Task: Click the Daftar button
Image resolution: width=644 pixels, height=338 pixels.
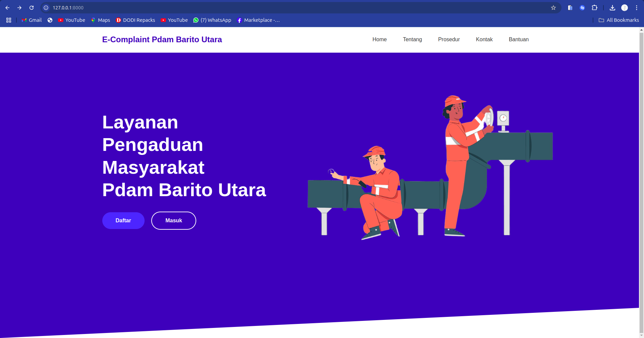Action: [x=123, y=220]
